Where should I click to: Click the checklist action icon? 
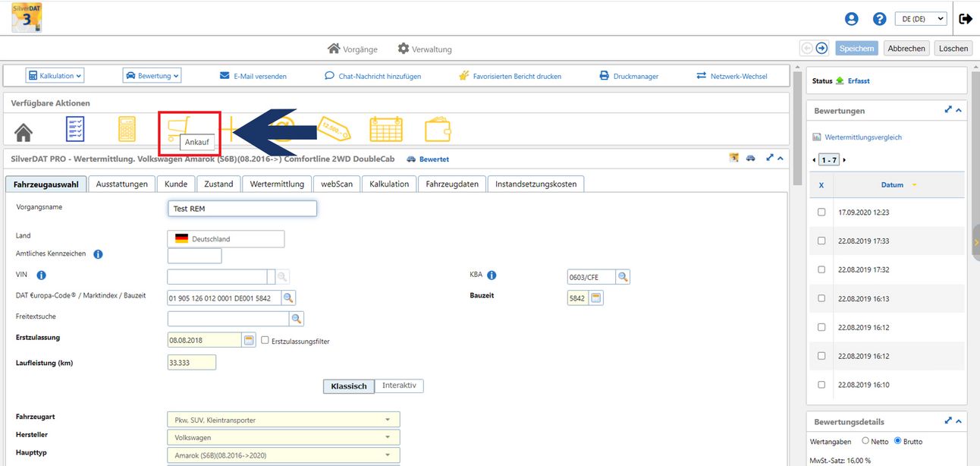coord(75,130)
